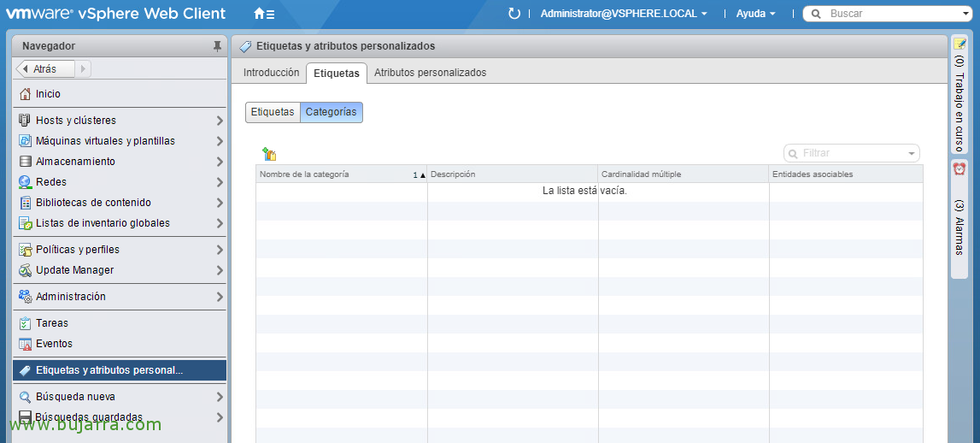Image resolution: width=980 pixels, height=443 pixels.
Task: Click the Búsqueda nueva magnifier icon
Action: (25, 397)
